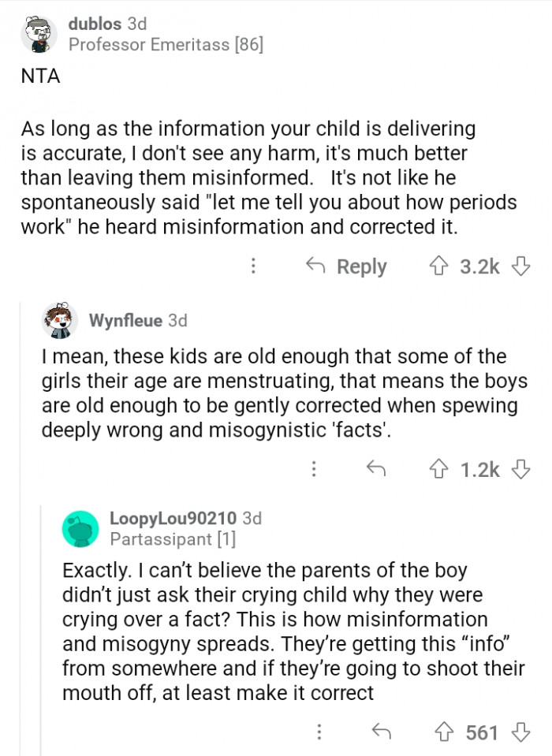Downvote dublos's comment
The width and height of the screenshot is (552, 756).
[519, 266]
